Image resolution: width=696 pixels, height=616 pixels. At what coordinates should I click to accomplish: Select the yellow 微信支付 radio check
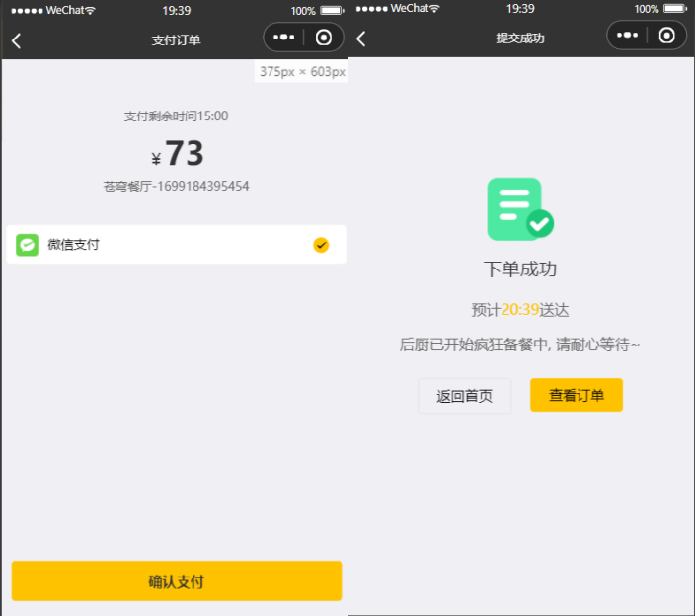(x=321, y=245)
